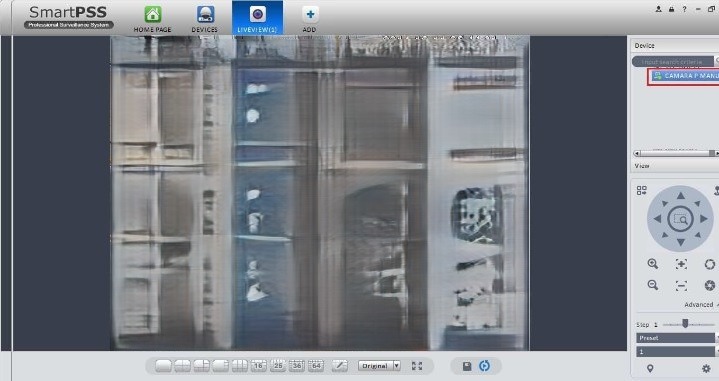Click the focus plus icon
The height and width of the screenshot is (381, 719).
(681, 264)
